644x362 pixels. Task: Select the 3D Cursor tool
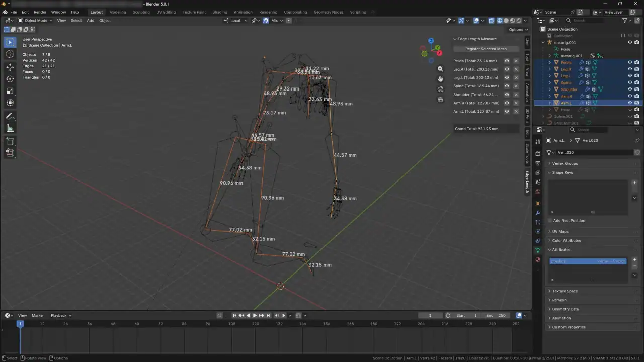10,54
